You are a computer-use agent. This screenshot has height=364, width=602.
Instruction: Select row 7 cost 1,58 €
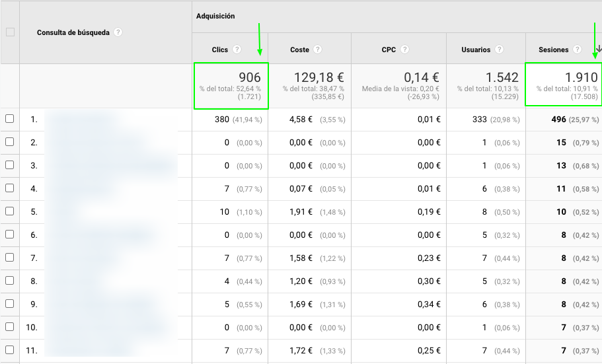(301, 258)
